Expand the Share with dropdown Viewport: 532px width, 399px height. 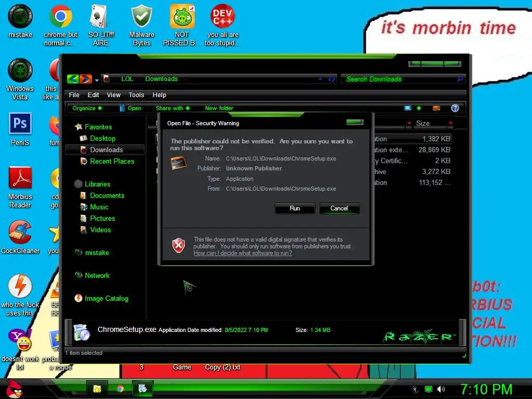coord(172,108)
